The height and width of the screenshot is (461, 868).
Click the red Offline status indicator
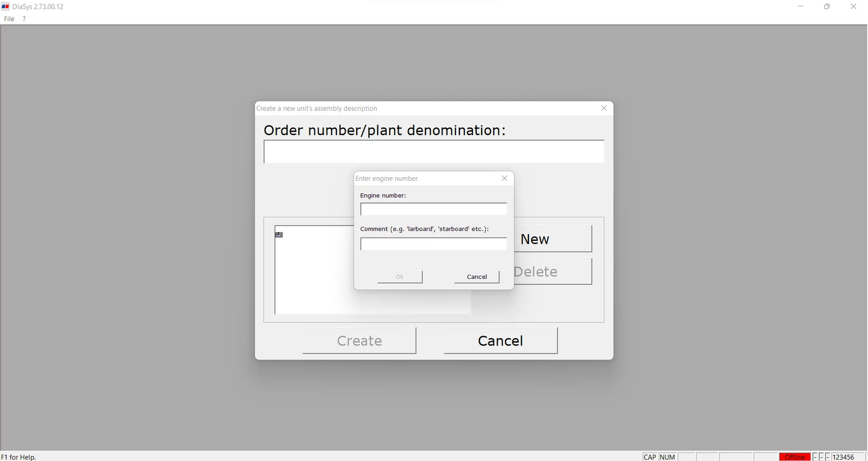(795, 457)
